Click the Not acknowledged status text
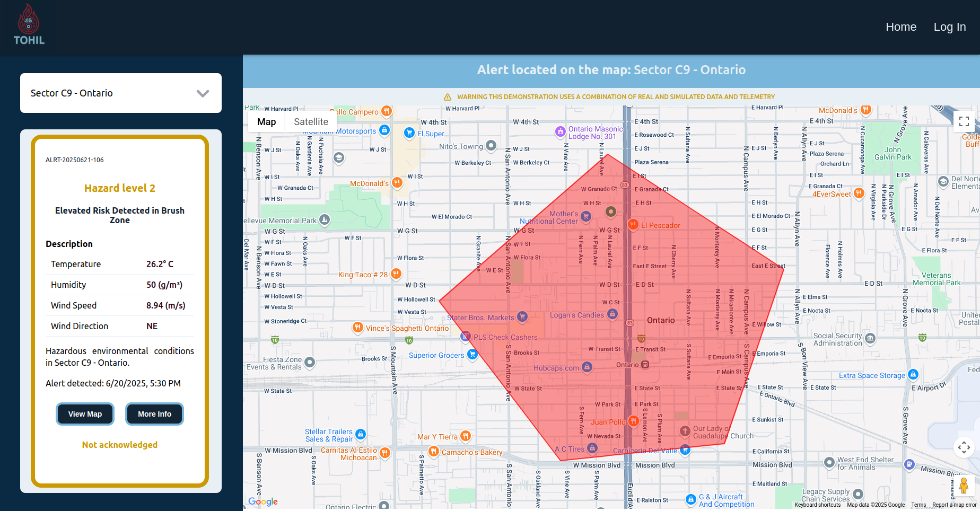 pyautogui.click(x=120, y=445)
